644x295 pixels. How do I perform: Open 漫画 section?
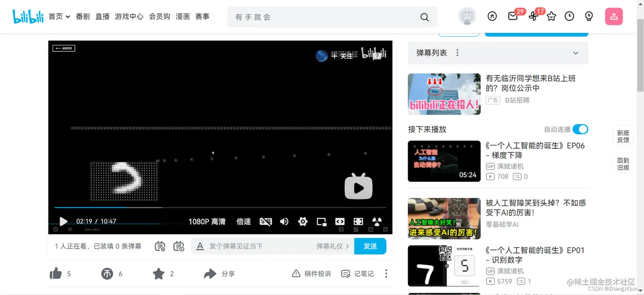(x=183, y=17)
